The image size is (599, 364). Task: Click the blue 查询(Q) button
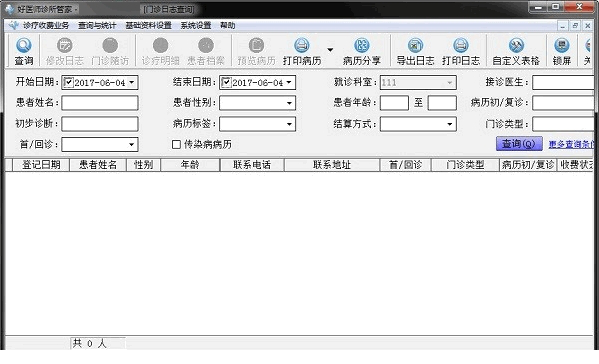519,144
